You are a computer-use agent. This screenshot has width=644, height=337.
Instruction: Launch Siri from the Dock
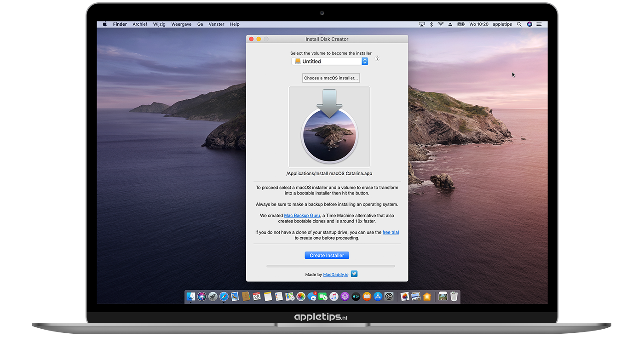click(x=202, y=297)
